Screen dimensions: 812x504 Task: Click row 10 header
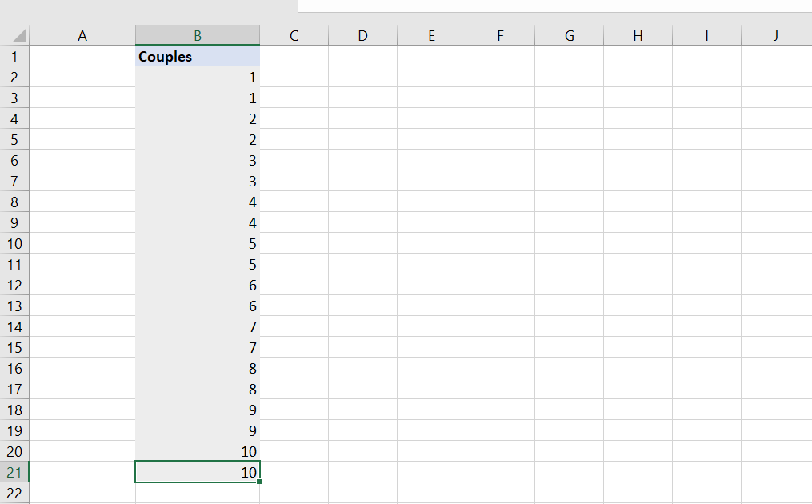coord(14,244)
